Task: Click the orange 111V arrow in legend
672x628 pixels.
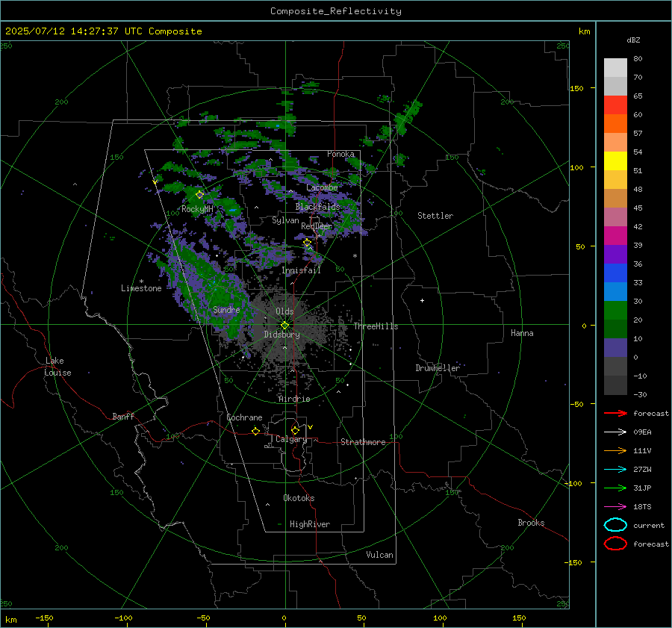Action: pyautogui.click(x=615, y=450)
